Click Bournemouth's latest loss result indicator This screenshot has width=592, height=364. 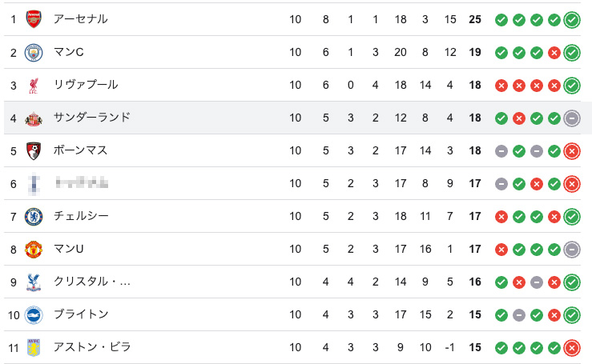[x=572, y=150]
